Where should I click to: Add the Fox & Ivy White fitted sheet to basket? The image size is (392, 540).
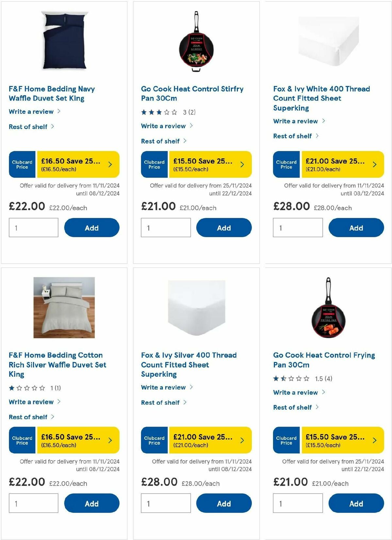tap(356, 228)
